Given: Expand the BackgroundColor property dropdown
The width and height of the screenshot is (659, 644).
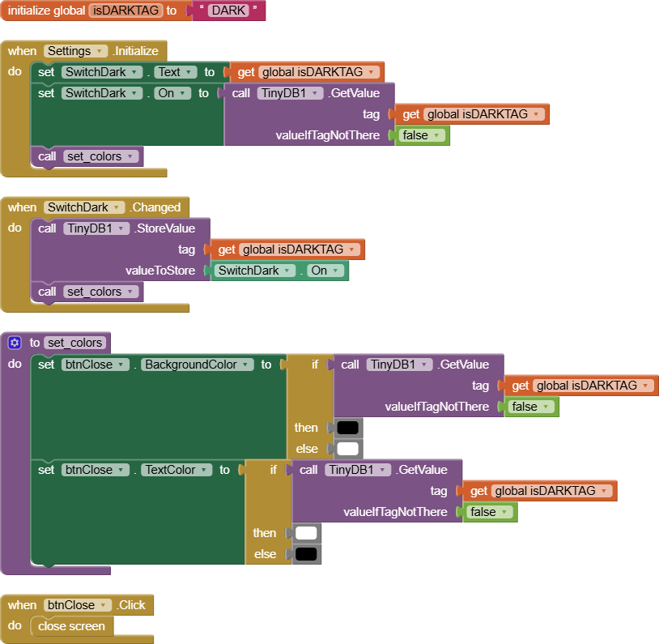Looking at the screenshot, I should [x=197, y=365].
